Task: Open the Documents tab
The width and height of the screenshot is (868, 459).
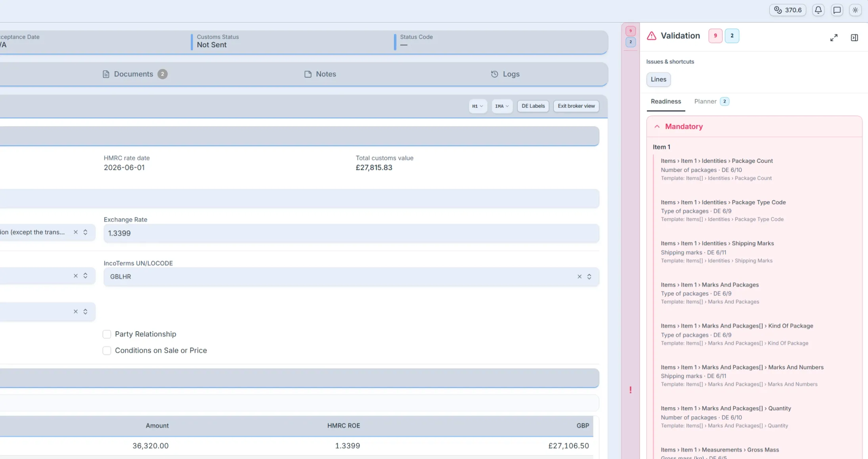Action: [x=134, y=74]
